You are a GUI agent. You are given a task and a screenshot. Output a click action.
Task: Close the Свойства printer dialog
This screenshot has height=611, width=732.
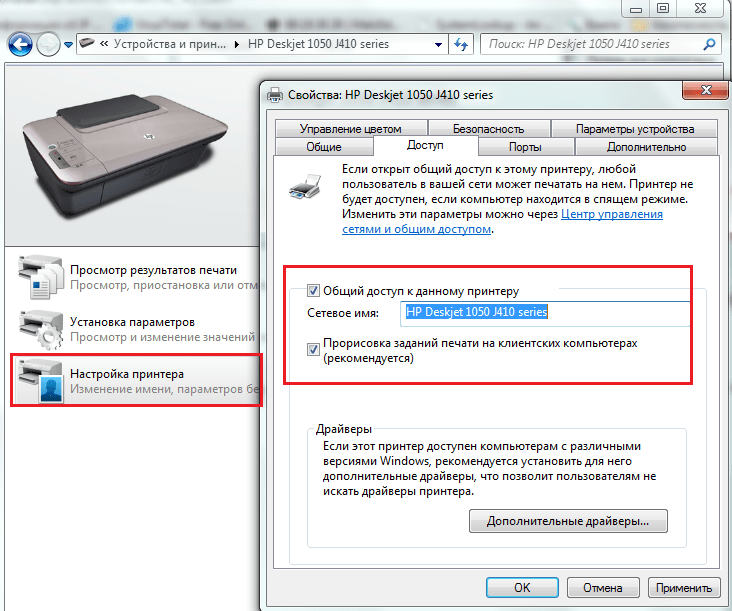pyautogui.click(x=705, y=90)
